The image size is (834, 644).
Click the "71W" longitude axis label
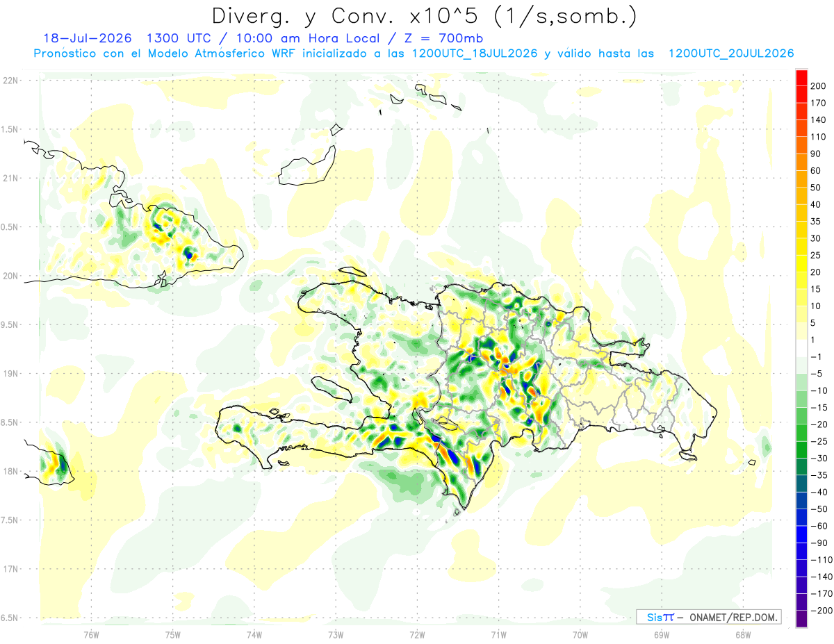pyautogui.click(x=498, y=634)
